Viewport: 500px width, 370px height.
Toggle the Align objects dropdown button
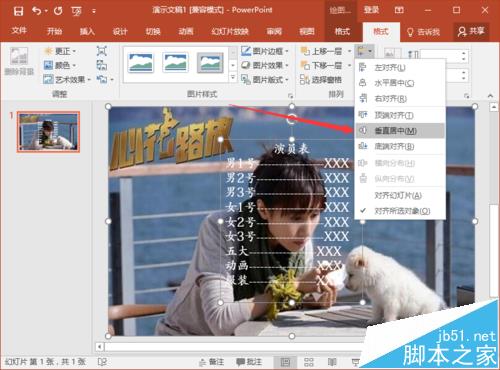364,51
